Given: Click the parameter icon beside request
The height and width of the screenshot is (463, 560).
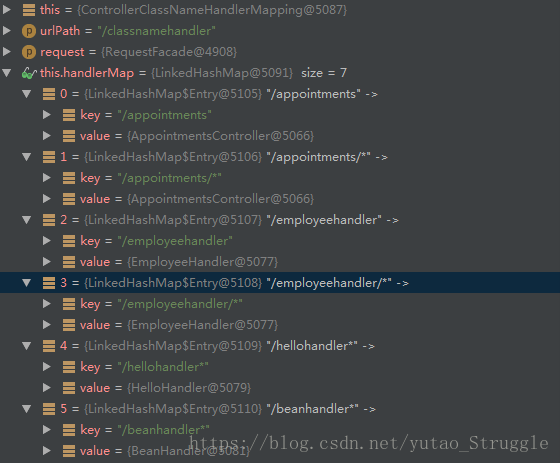Looking at the screenshot, I should 29,52.
